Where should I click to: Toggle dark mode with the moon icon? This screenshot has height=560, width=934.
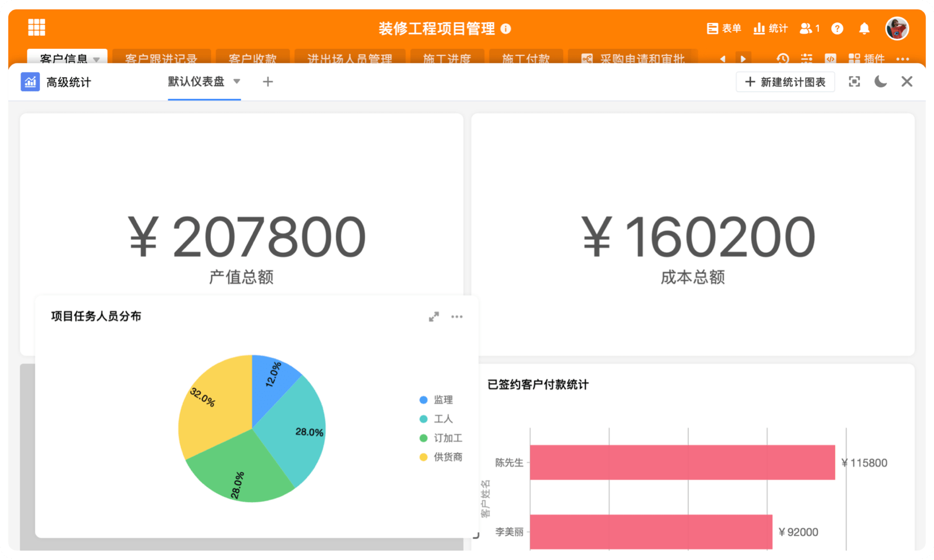coord(880,82)
